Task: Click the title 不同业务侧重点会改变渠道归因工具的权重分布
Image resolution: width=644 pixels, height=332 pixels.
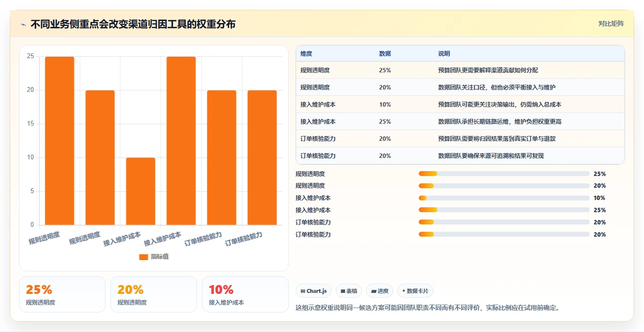Action: [133, 24]
